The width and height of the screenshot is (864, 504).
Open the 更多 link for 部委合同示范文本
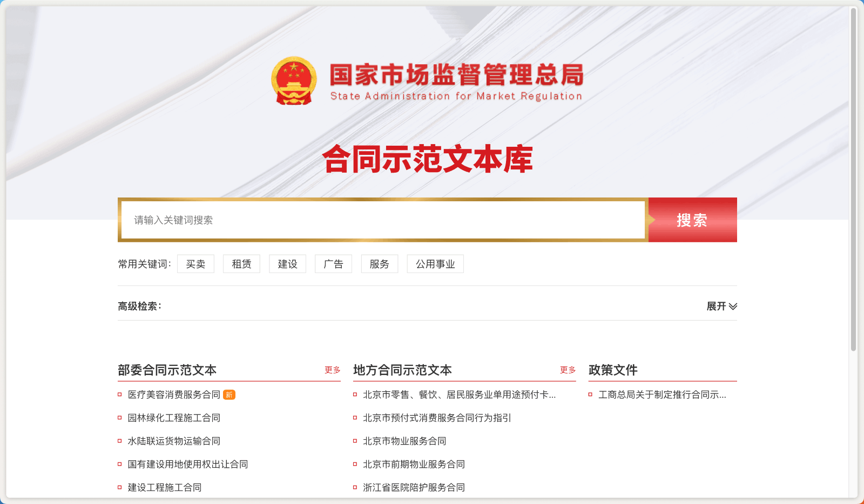[332, 371]
